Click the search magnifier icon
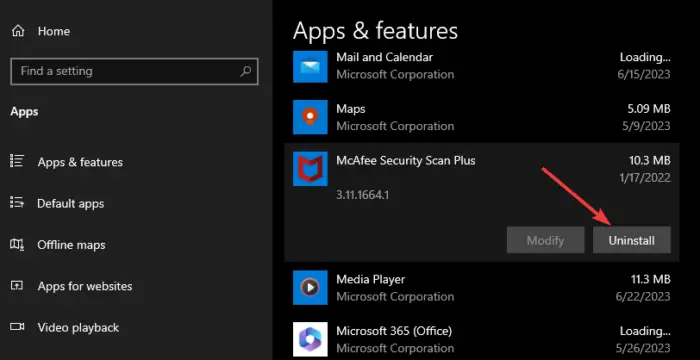Viewport: 700px width, 360px height. tap(246, 71)
